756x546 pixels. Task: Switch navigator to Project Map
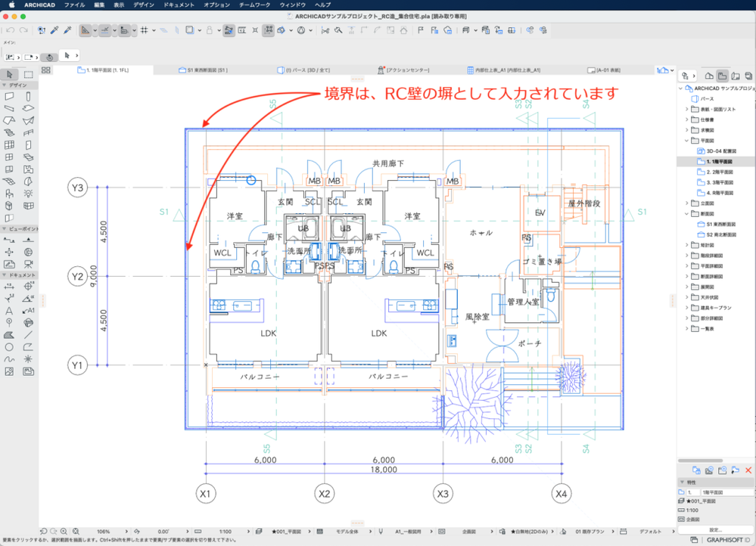[x=709, y=76]
